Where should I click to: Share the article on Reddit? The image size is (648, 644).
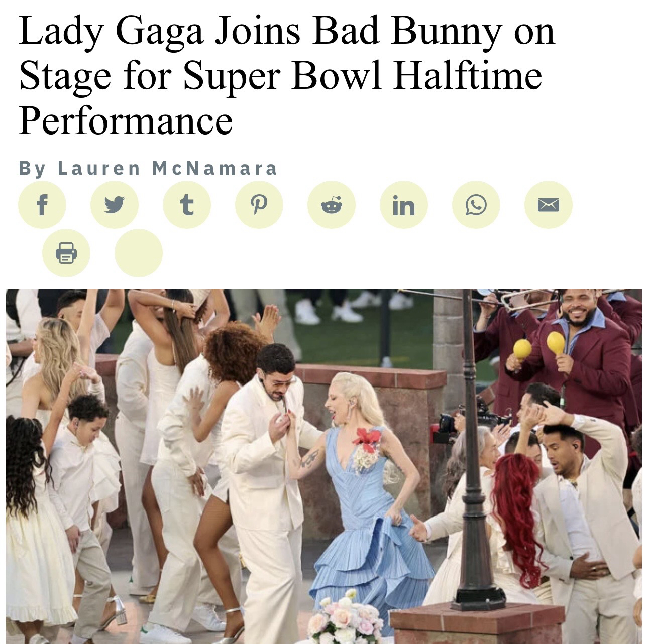(332, 205)
